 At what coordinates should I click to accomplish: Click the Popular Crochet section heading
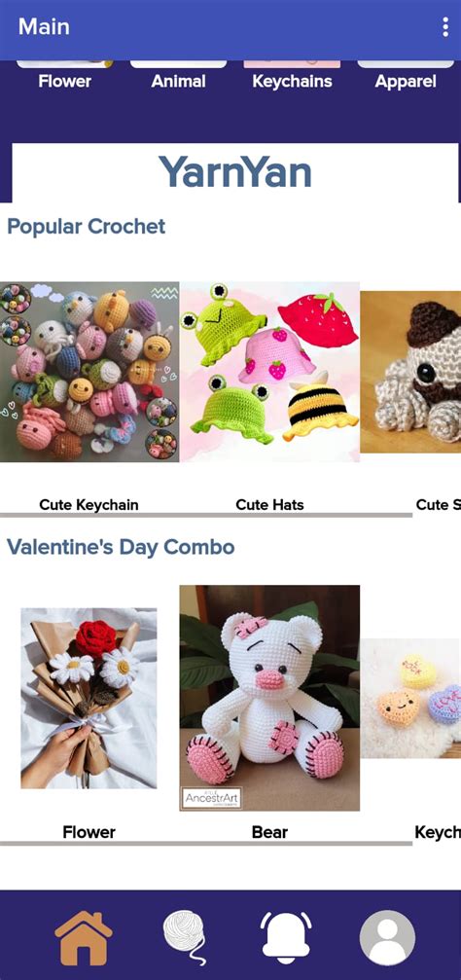coord(87,226)
